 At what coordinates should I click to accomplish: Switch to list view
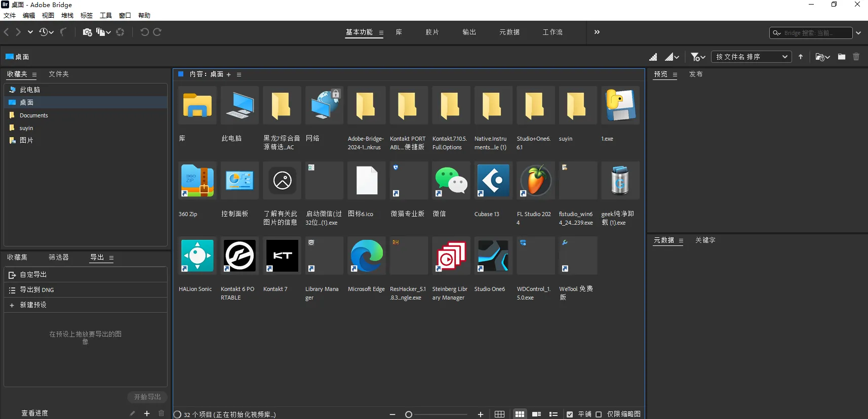point(554,414)
